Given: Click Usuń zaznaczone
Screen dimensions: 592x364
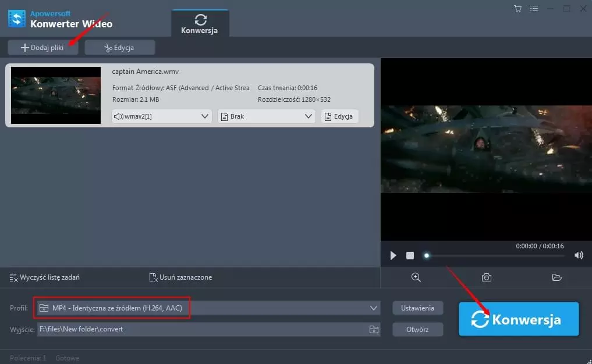Looking at the screenshot, I should [x=180, y=277].
